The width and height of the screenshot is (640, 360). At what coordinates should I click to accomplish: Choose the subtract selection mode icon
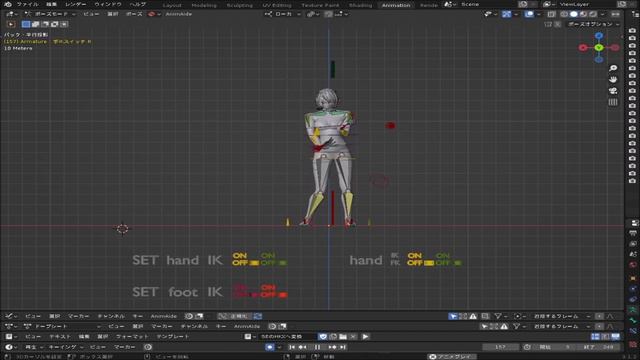coord(45,24)
